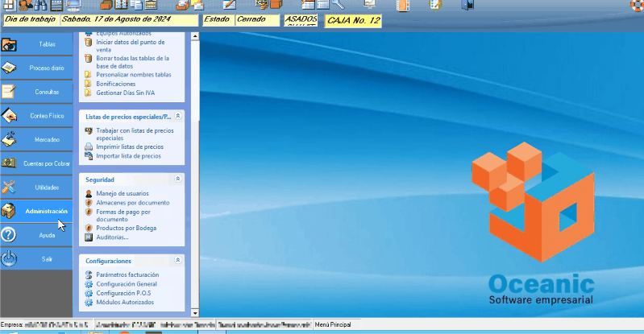Open Configuración General link
Image resolution: width=644 pixels, height=334 pixels.
[x=126, y=284]
